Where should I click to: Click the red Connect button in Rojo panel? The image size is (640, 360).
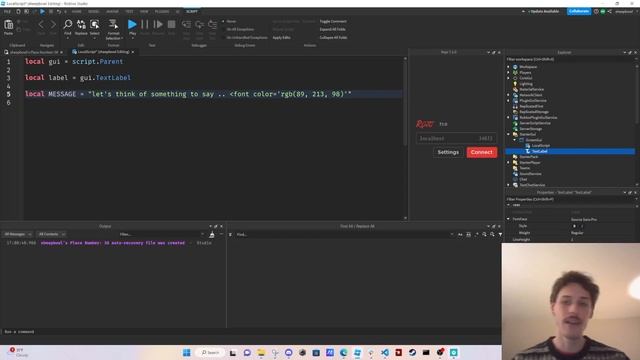(482, 152)
